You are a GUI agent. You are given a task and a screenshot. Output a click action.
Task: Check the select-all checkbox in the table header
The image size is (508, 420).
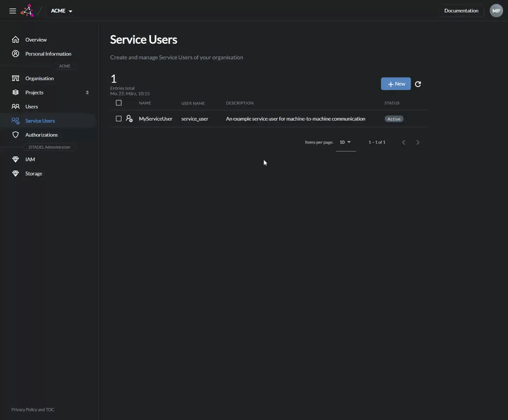point(119,103)
